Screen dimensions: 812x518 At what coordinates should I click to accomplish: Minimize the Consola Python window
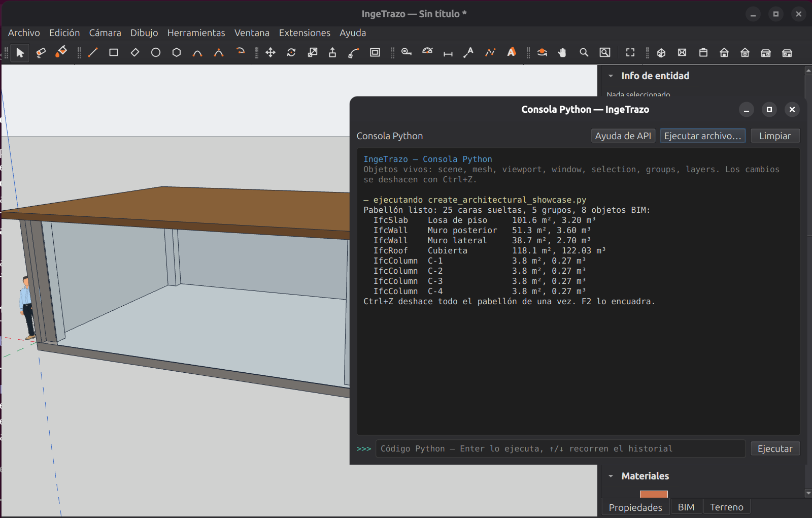(x=747, y=110)
